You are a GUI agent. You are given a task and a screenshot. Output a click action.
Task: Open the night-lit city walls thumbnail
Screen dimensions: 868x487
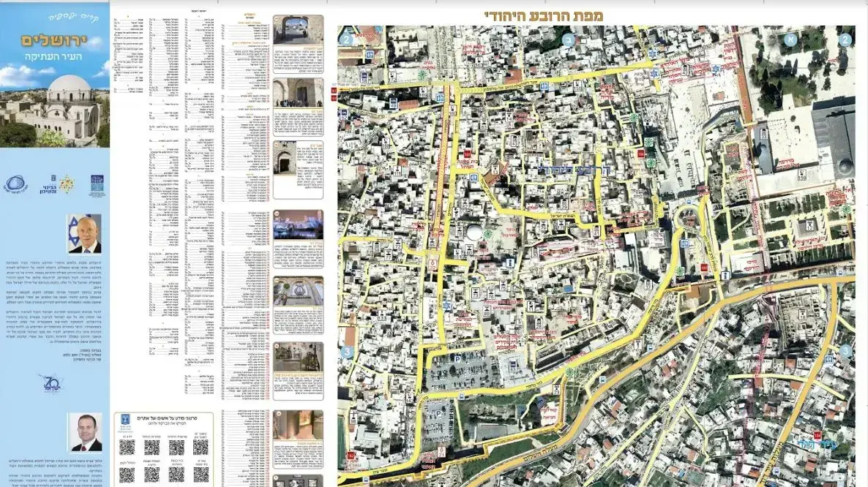(299, 224)
